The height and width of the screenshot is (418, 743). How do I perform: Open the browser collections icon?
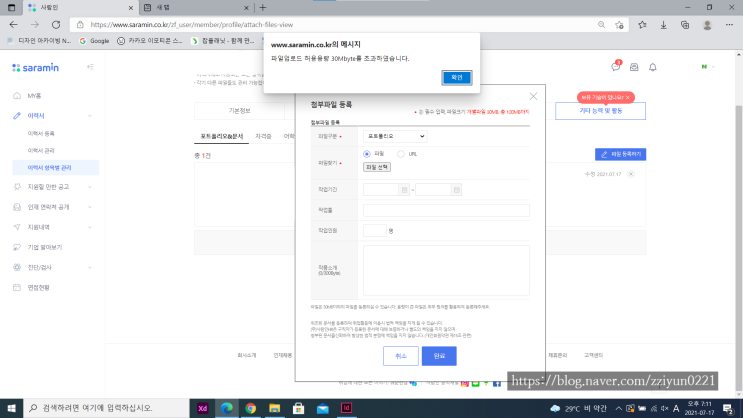click(685, 25)
